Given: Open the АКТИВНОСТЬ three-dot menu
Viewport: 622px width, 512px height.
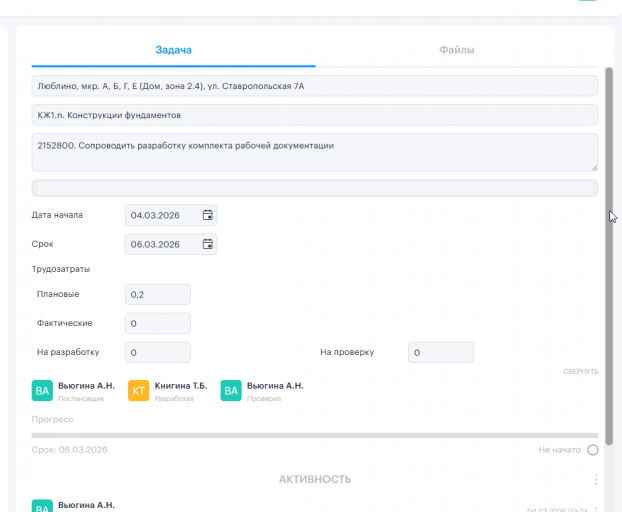Looking at the screenshot, I should tap(596, 479).
